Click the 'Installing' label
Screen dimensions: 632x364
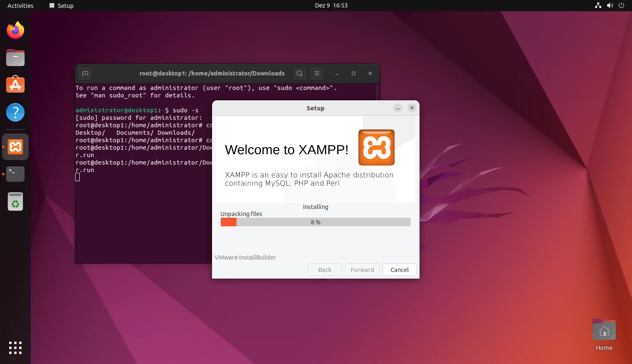315,207
